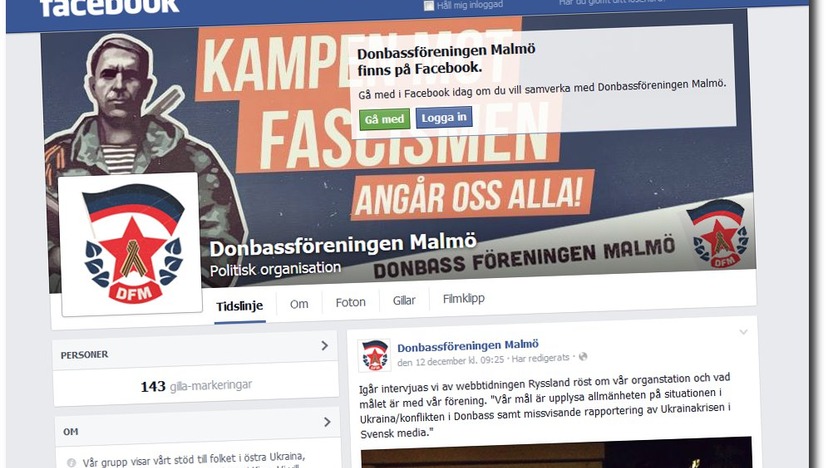Viewport: 828px width, 468px height.
Task: Click the info icon in Om section
Action: pos(71,463)
